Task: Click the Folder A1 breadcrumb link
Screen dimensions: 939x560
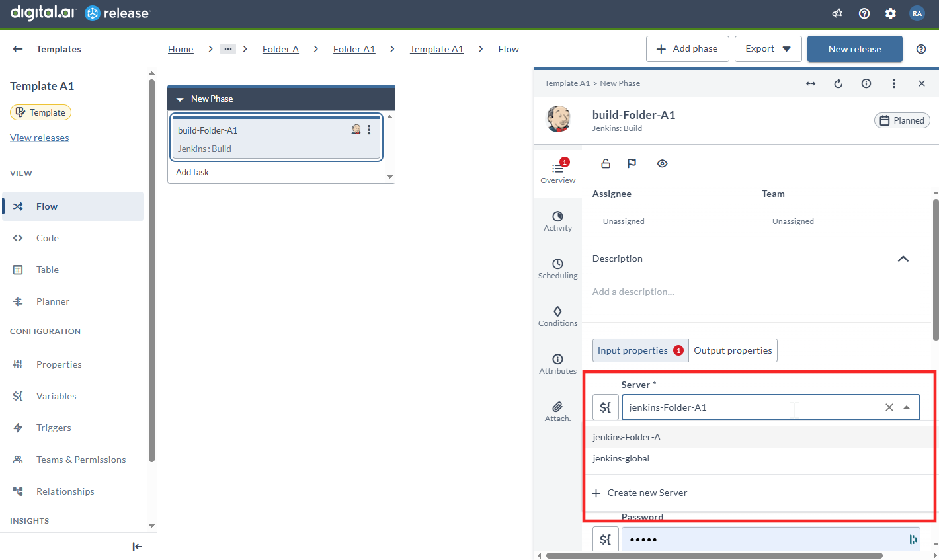Action: (354, 49)
